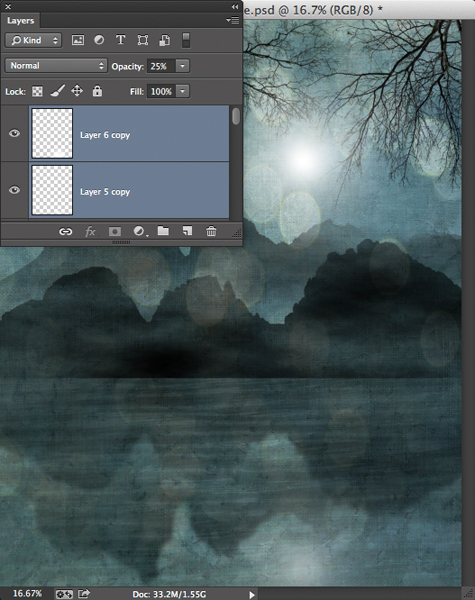Create a new layer
Viewport: 475px width, 600px height.
point(187,231)
